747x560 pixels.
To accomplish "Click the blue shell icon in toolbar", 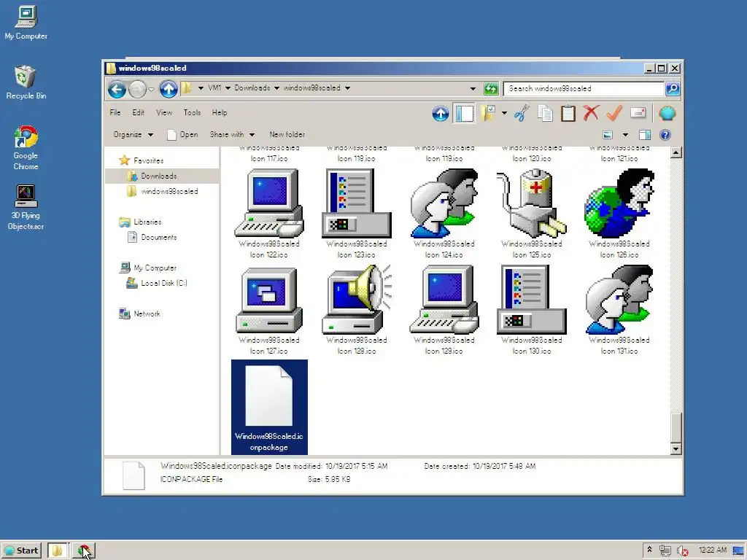I will (x=667, y=114).
